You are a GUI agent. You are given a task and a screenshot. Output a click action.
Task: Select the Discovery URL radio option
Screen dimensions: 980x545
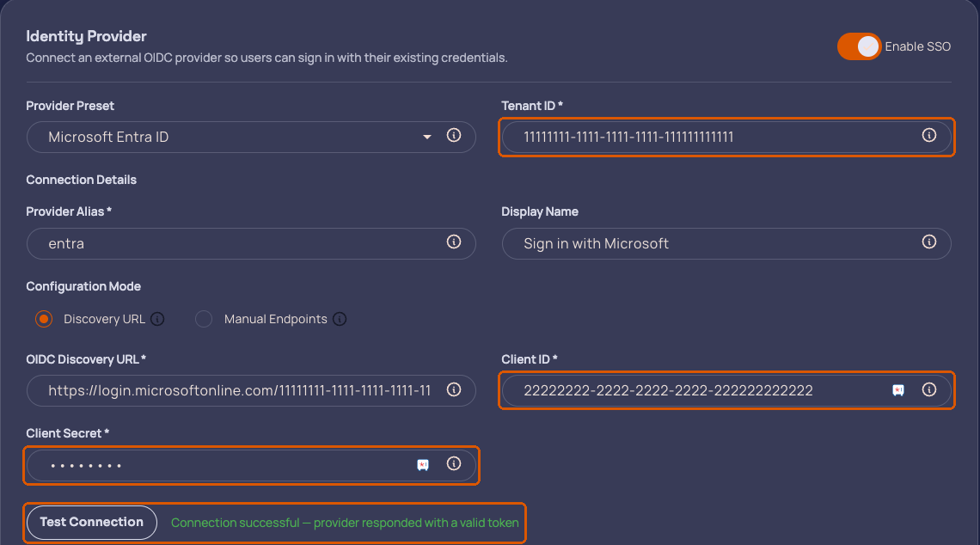coord(44,320)
